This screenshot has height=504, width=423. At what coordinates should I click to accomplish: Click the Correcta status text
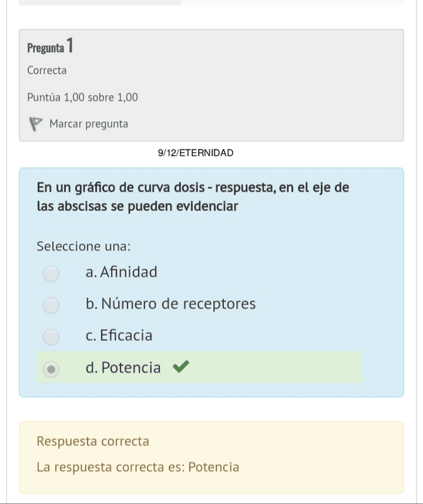(x=47, y=71)
